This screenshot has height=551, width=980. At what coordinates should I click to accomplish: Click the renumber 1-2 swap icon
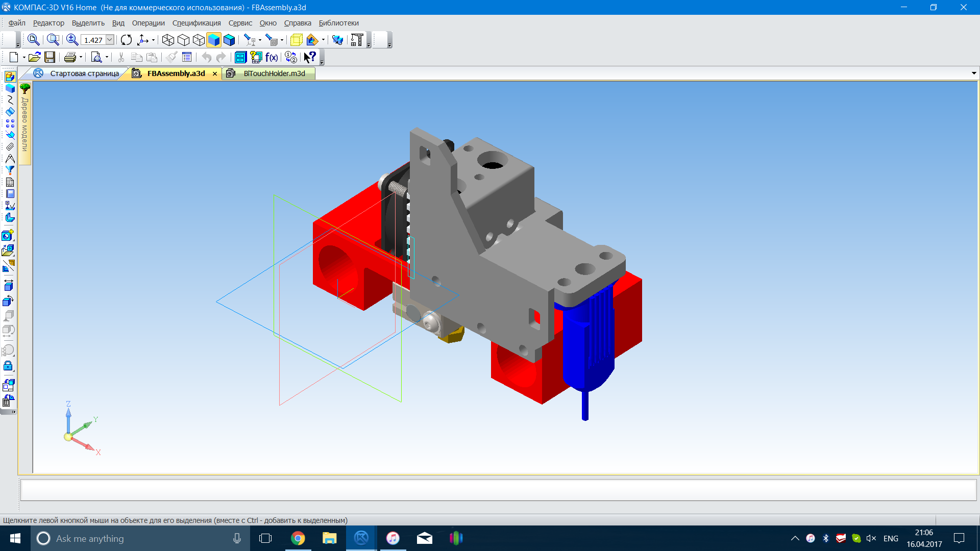[x=291, y=57]
